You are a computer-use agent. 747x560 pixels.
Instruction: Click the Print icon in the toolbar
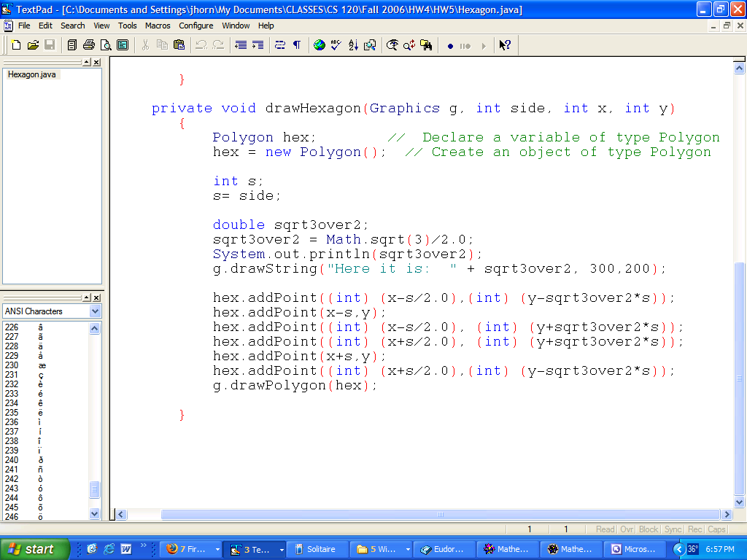[x=89, y=45]
